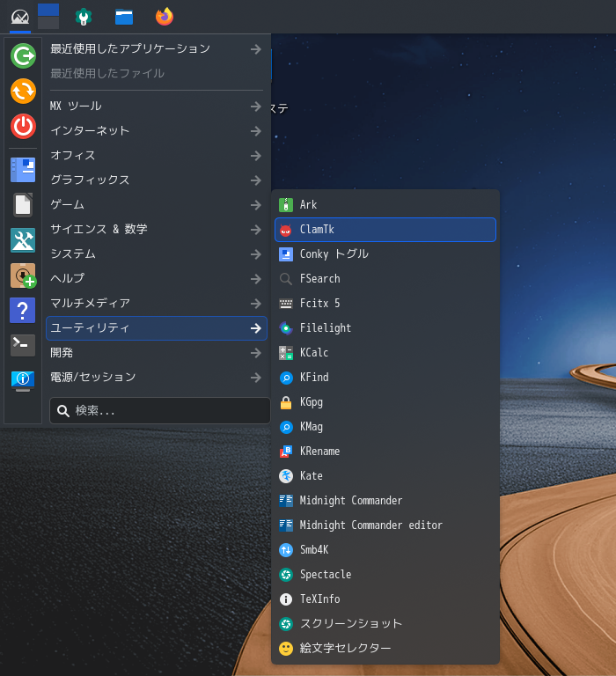Open the blank document sidebar icon

[23, 205]
